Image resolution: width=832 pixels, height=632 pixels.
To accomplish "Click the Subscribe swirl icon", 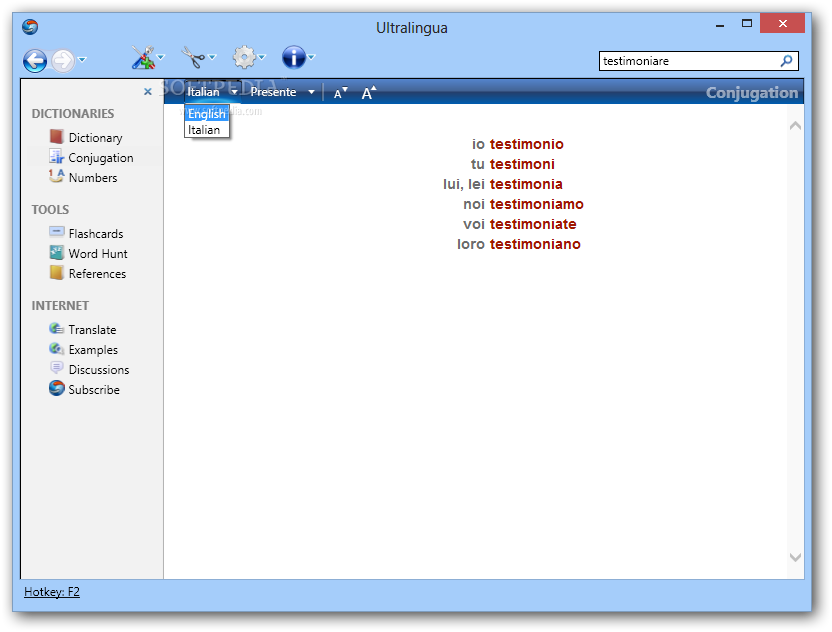I will pos(56,388).
